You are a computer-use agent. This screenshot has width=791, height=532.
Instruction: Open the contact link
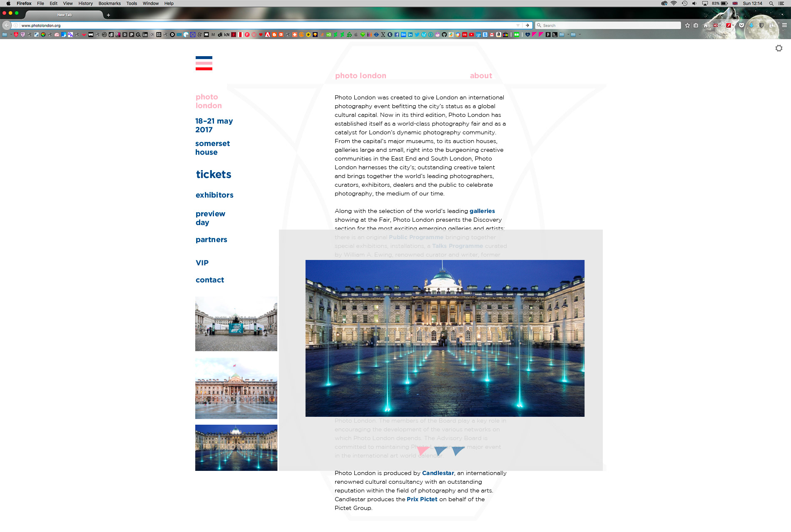pyautogui.click(x=210, y=280)
